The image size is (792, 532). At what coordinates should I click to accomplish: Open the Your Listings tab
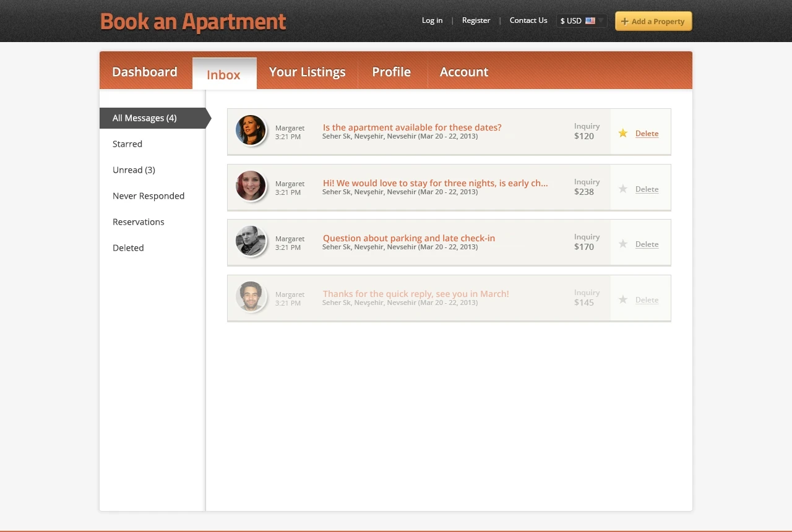click(307, 72)
